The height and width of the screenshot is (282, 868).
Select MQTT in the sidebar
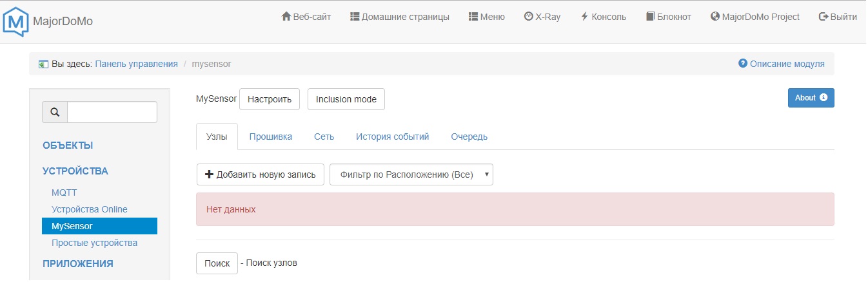coord(64,193)
